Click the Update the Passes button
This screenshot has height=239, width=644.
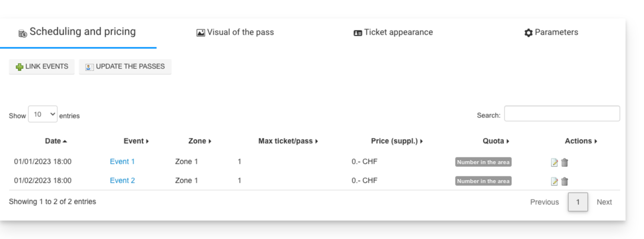click(125, 66)
